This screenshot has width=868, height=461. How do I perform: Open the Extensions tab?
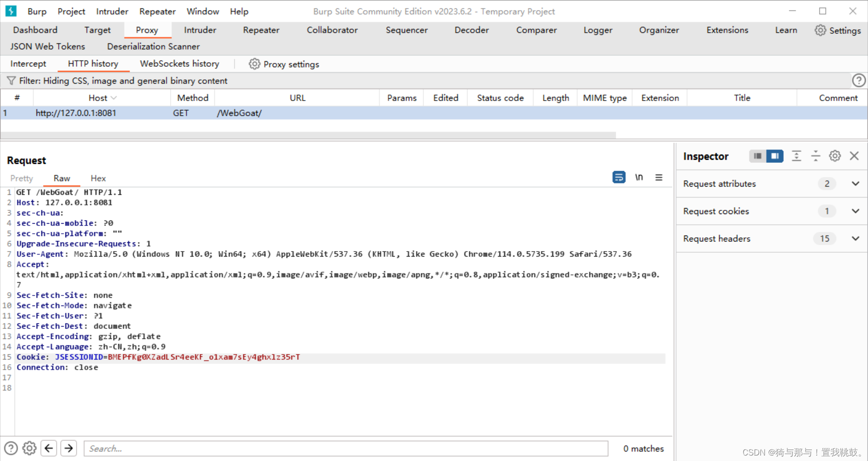tap(727, 30)
